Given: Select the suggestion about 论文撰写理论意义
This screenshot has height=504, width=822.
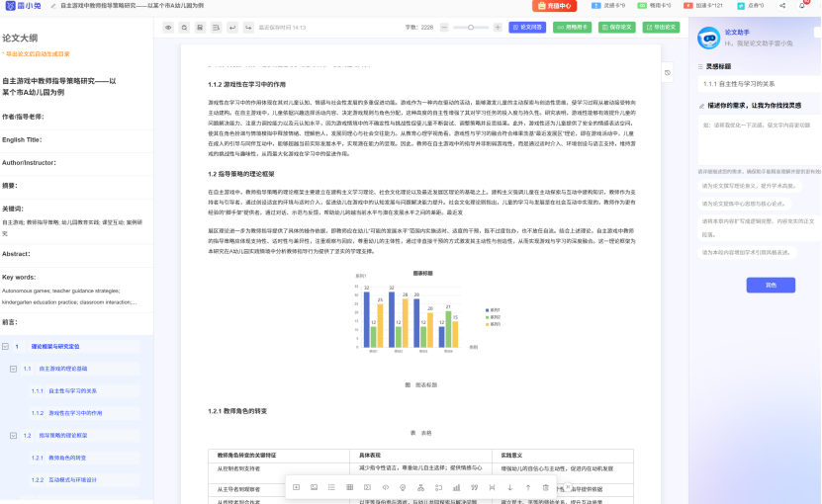Looking at the screenshot, I should point(749,186).
